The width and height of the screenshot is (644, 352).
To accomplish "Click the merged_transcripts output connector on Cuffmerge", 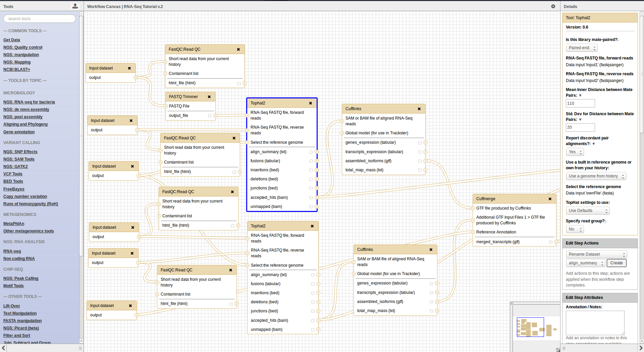I will pos(555,242).
